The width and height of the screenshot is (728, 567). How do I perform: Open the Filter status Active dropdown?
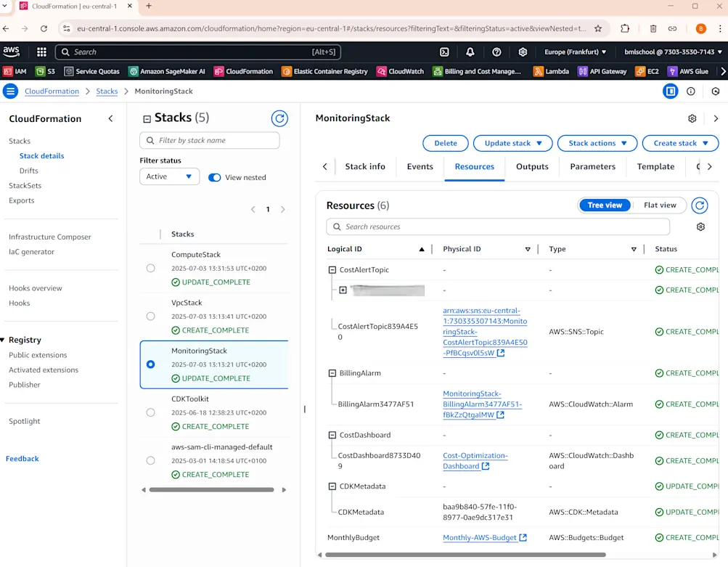(168, 176)
